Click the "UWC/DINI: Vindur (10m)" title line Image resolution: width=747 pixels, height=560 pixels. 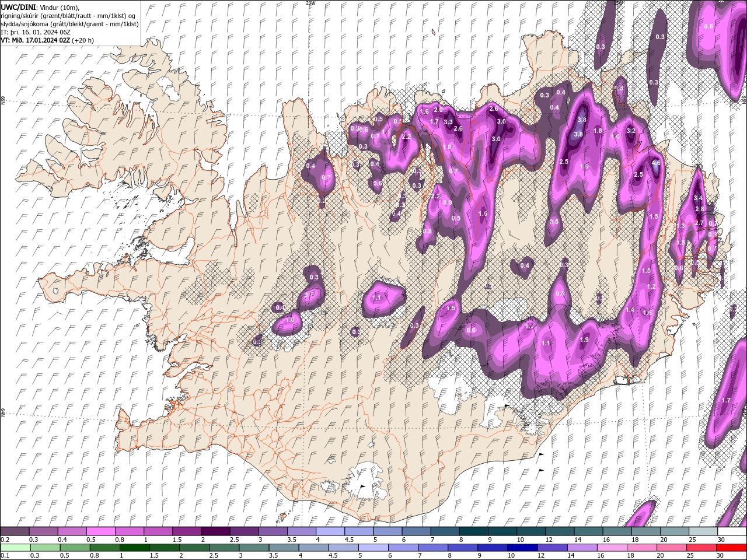pos(40,7)
